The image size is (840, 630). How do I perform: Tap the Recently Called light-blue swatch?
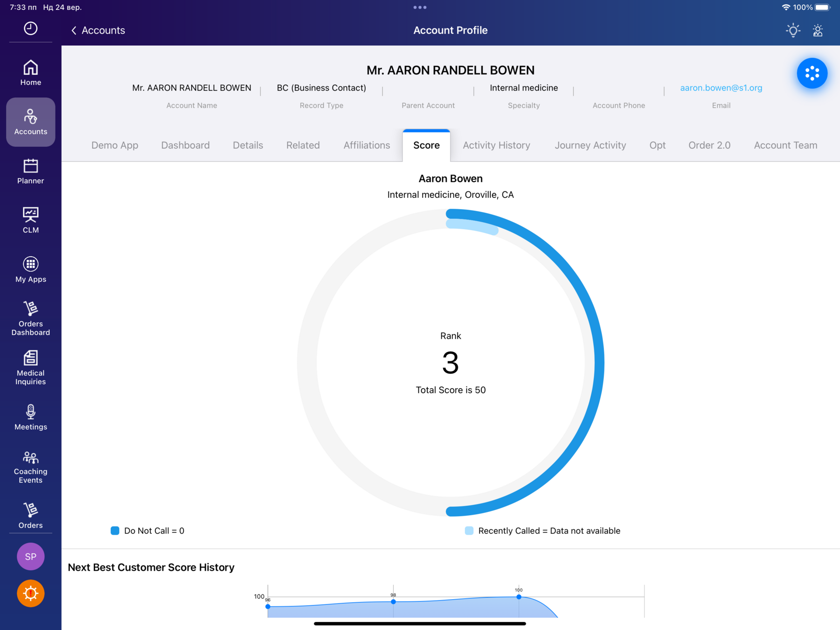pos(469,531)
